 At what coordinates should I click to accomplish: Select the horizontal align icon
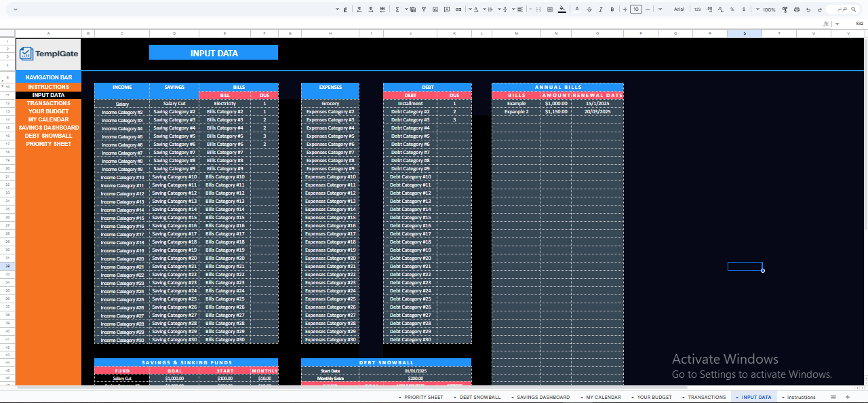(519, 9)
